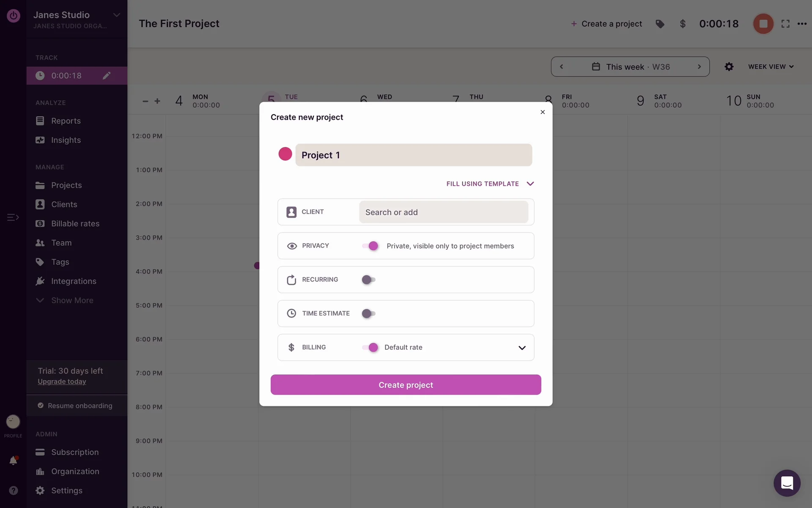Disable the Privacy toggle

[370, 246]
